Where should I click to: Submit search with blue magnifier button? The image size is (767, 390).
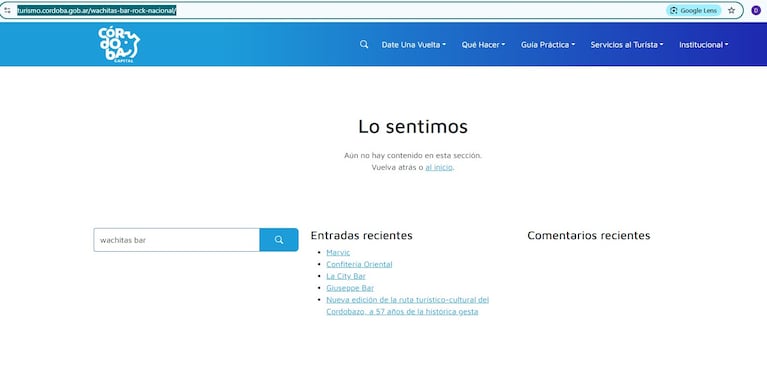[x=279, y=240]
